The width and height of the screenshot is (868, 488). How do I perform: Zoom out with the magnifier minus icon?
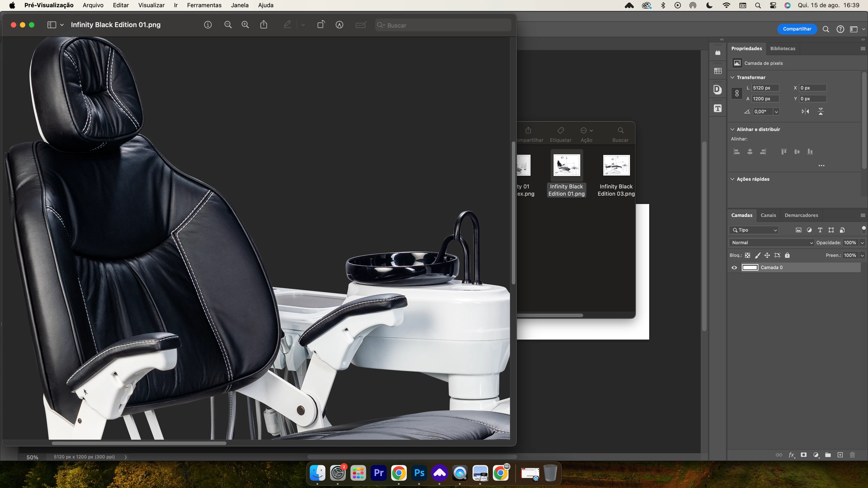click(x=228, y=25)
